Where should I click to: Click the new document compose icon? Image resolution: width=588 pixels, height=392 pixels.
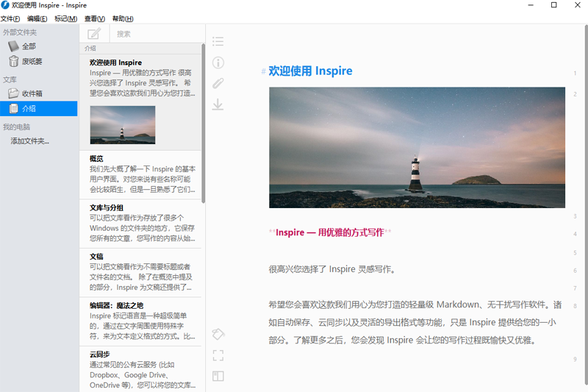[94, 33]
